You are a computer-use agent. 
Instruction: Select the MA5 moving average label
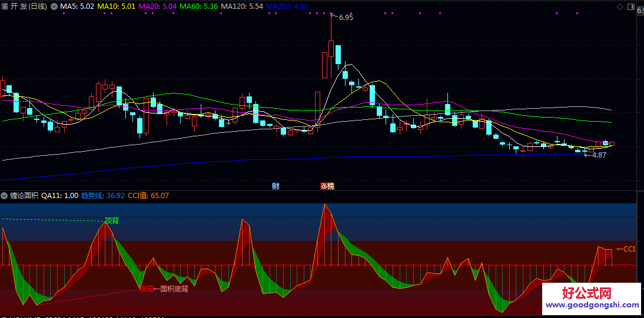tap(77, 6)
